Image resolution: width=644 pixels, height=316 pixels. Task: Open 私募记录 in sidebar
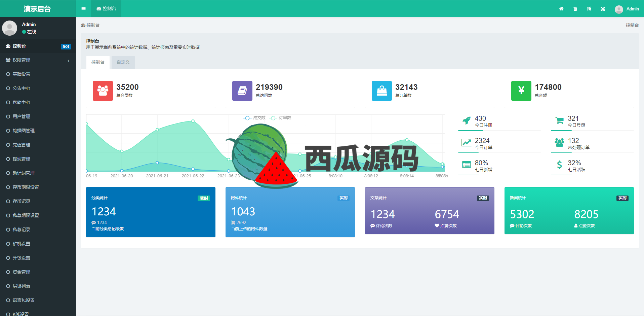(38, 230)
